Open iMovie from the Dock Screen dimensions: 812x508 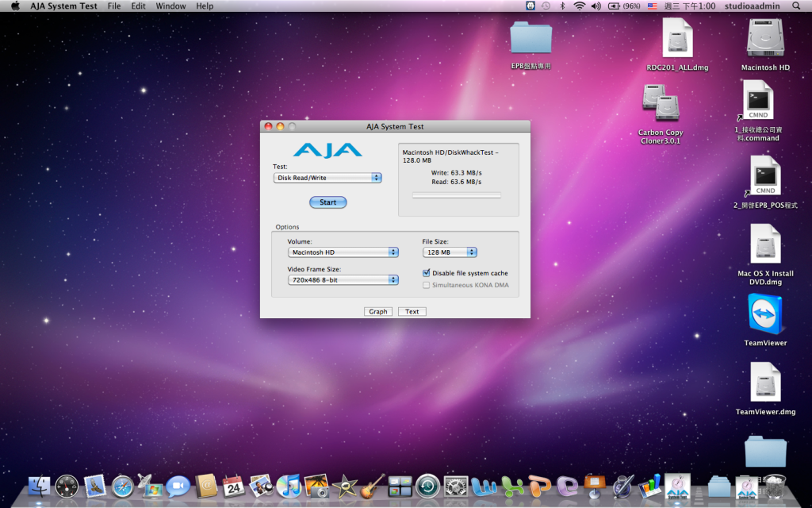pos(345,487)
